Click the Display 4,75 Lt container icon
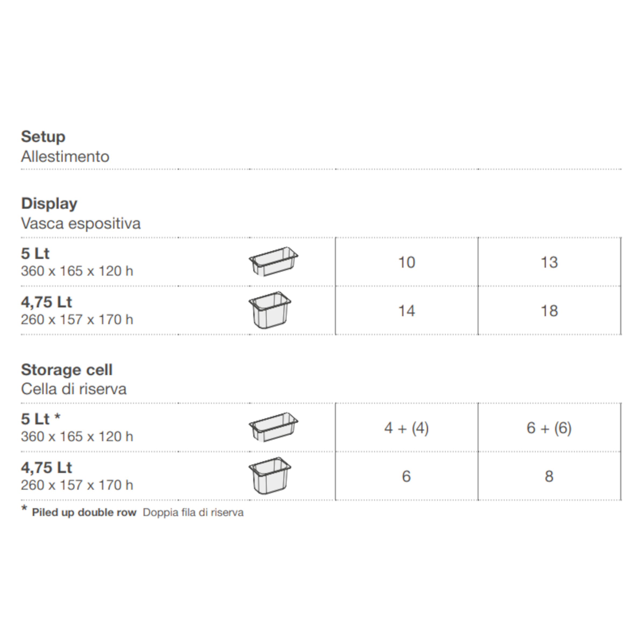 coord(270,310)
